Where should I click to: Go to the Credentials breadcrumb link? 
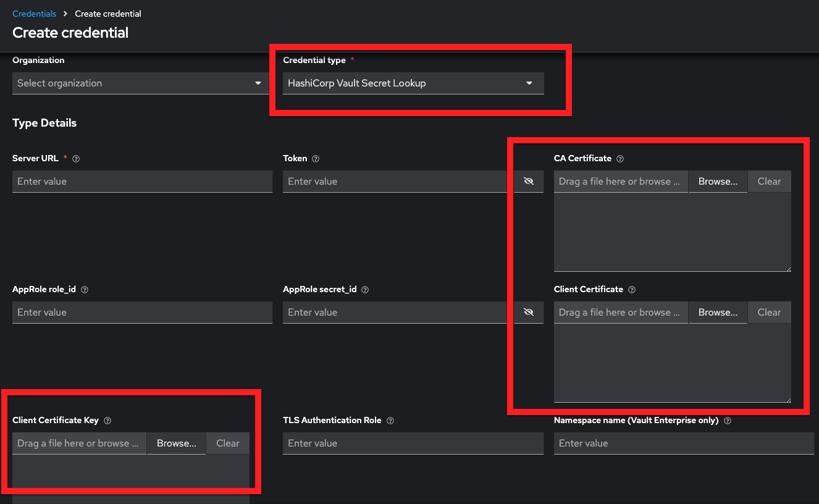[x=34, y=14]
